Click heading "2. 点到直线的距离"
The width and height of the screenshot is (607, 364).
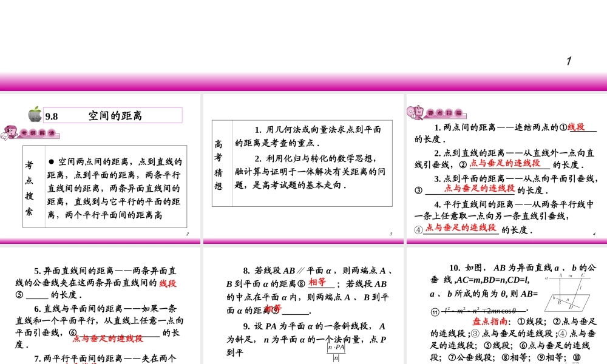(469, 153)
